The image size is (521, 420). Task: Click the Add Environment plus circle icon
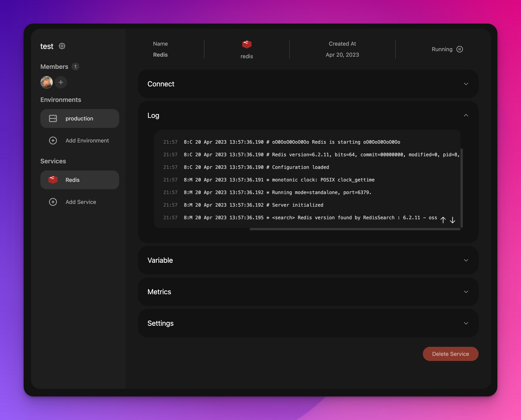click(53, 141)
